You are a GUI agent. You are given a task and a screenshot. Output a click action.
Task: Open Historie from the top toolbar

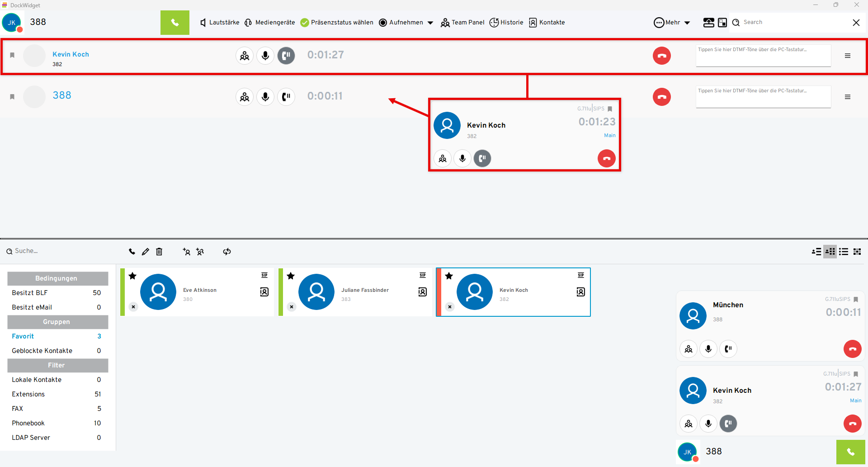tap(506, 23)
